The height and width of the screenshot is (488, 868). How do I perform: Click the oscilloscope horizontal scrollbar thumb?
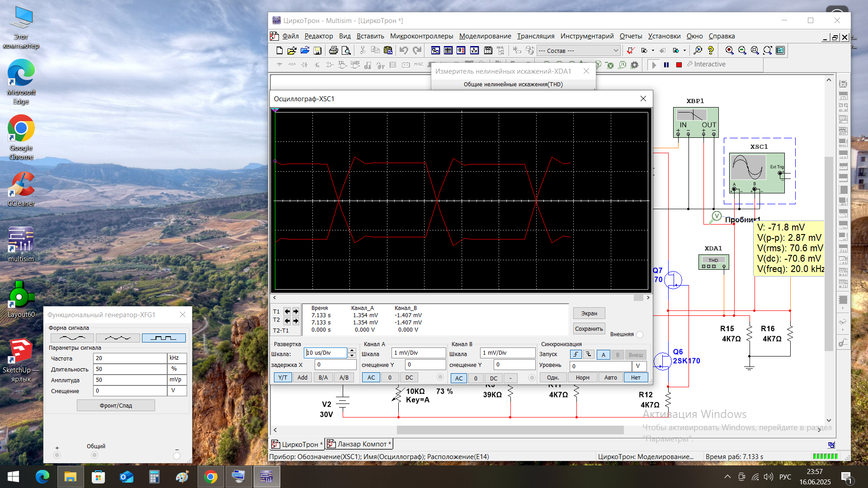tap(638, 298)
